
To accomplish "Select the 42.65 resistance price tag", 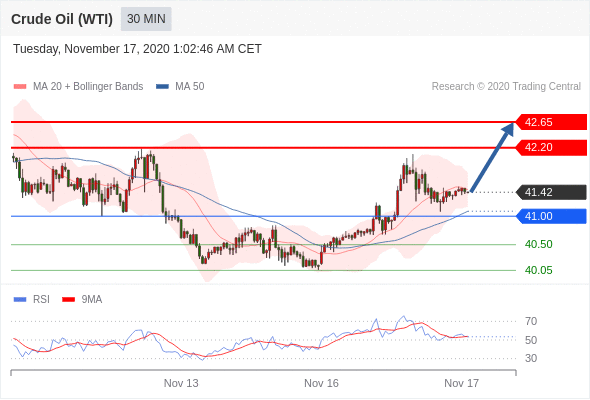I will click(550, 122).
